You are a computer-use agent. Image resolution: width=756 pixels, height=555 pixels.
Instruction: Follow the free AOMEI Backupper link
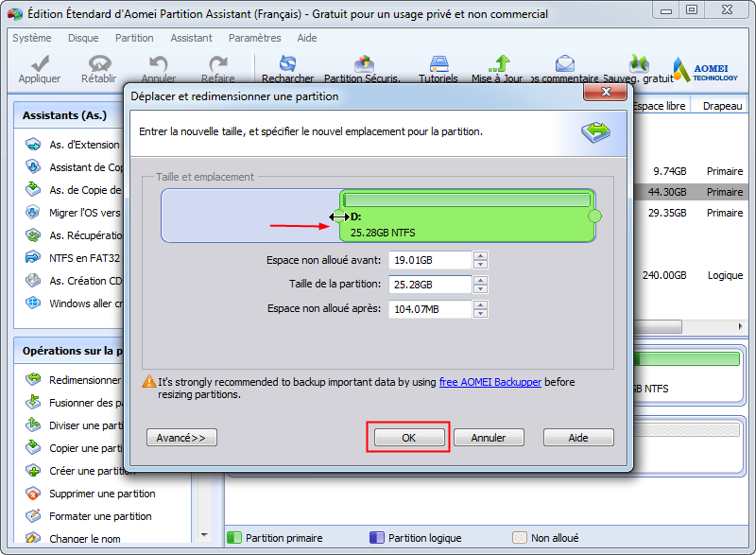tap(490, 382)
